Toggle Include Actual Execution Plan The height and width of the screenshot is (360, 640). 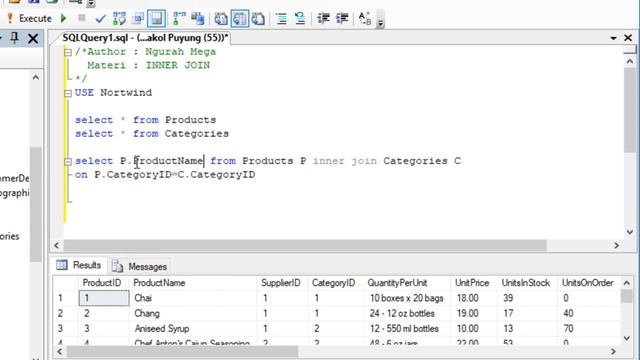179,18
